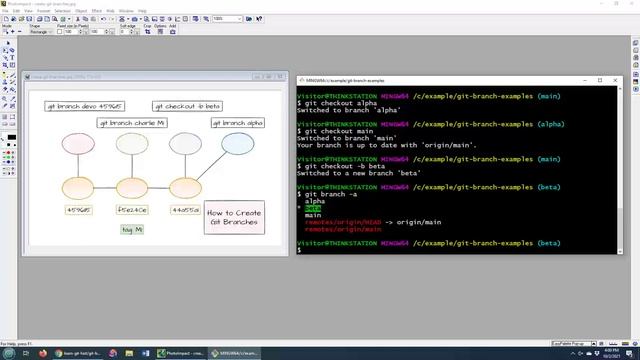Open File Explorer from taskbar
This screenshot has width=640, height=360.
pyautogui.click(x=129, y=353)
